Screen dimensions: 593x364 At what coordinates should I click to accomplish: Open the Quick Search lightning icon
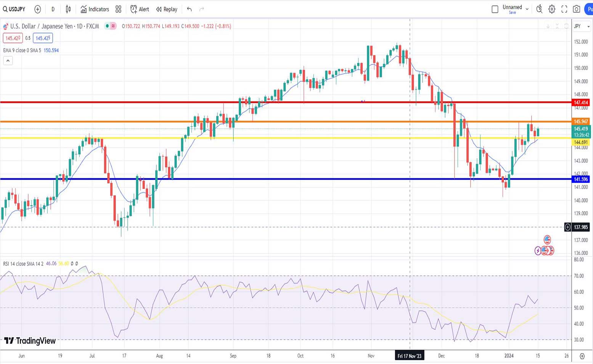pos(539,9)
